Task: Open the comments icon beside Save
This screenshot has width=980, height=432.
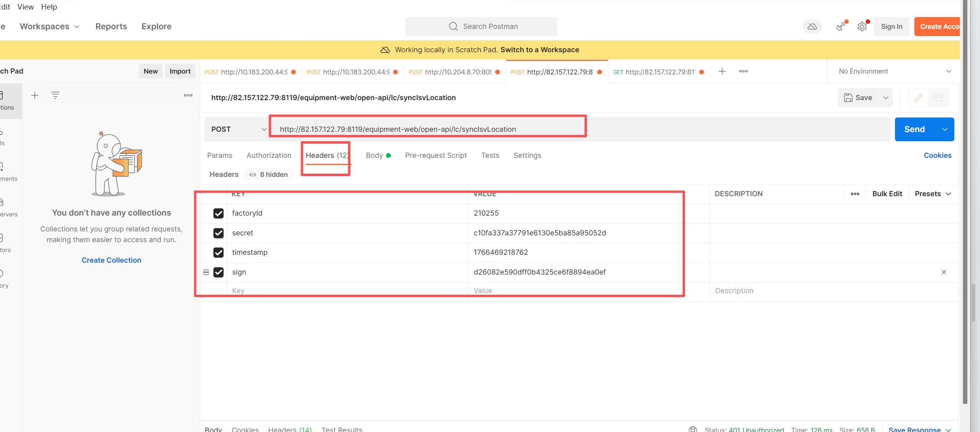Action: pyautogui.click(x=938, y=98)
